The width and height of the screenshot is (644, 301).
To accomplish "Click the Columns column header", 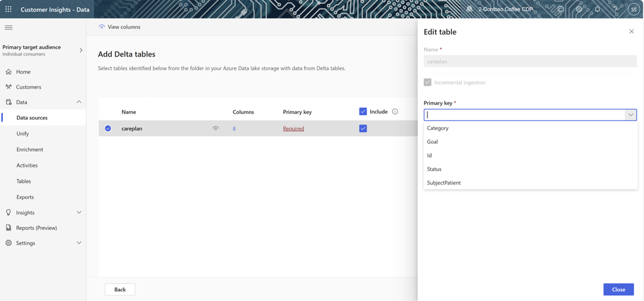I will (243, 112).
